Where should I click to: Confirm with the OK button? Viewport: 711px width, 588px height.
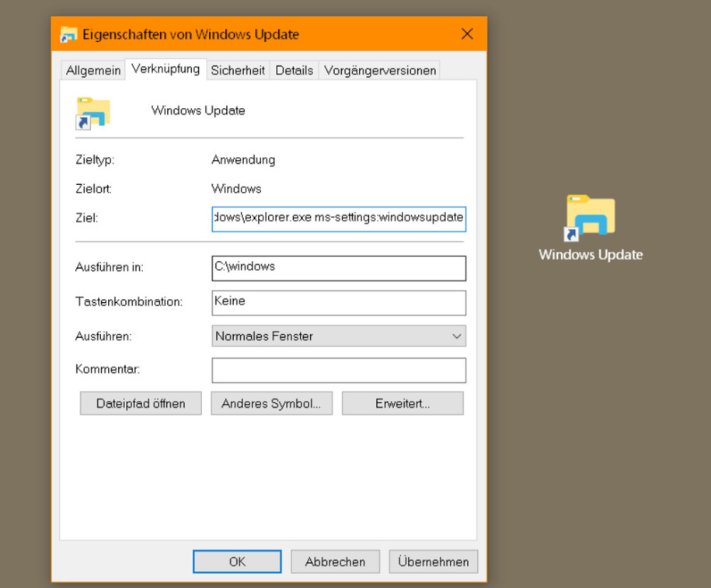237,562
